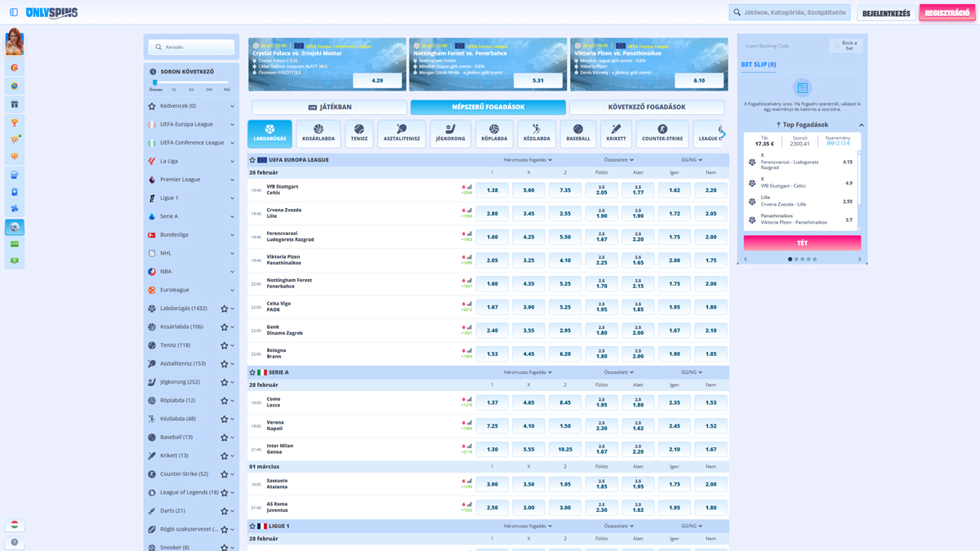
Task: Click the Regisztráció button
Action: tap(947, 13)
